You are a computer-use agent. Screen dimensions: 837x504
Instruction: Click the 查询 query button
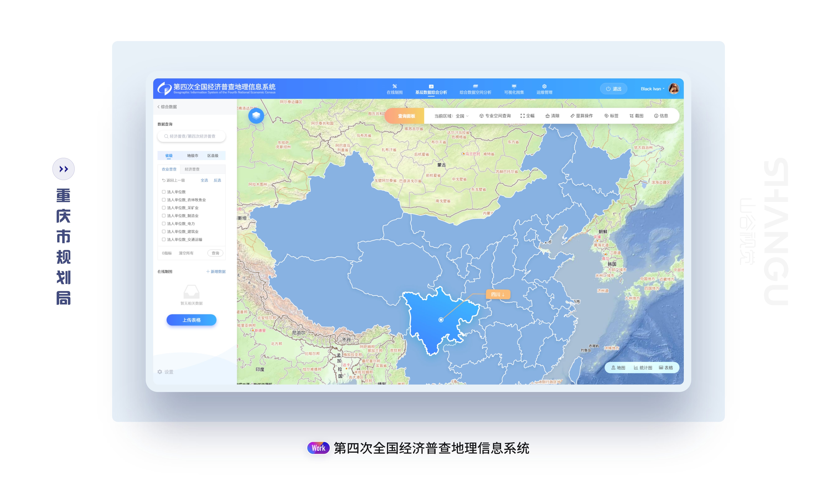pyautogui.click(x=215, y=253)
